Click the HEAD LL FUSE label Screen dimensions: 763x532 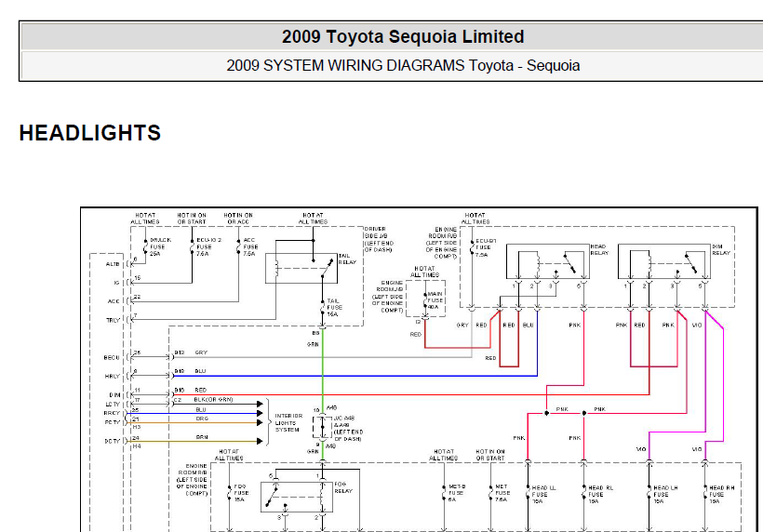tap(543, 494)
